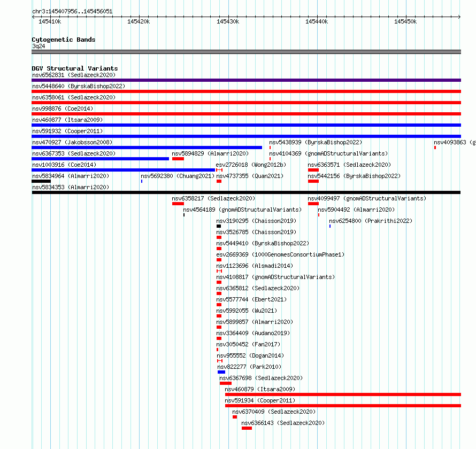
Task: Click the Cytogenetic Bands track title
Action: (64, 40)
